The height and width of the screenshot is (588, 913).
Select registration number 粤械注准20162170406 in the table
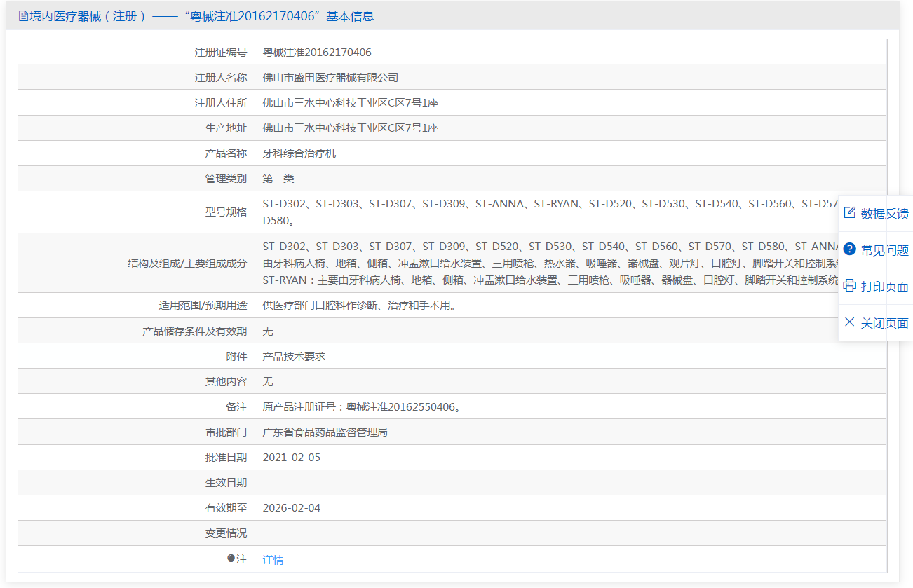317,52
